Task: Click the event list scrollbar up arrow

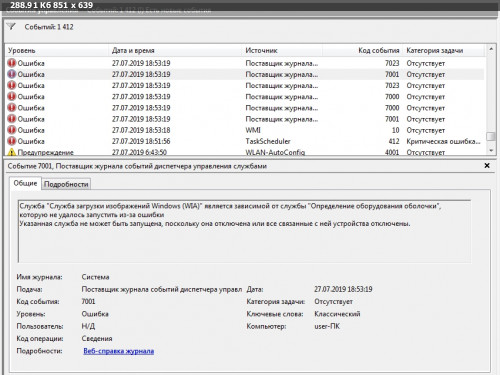Action: (x=491, y=49)
